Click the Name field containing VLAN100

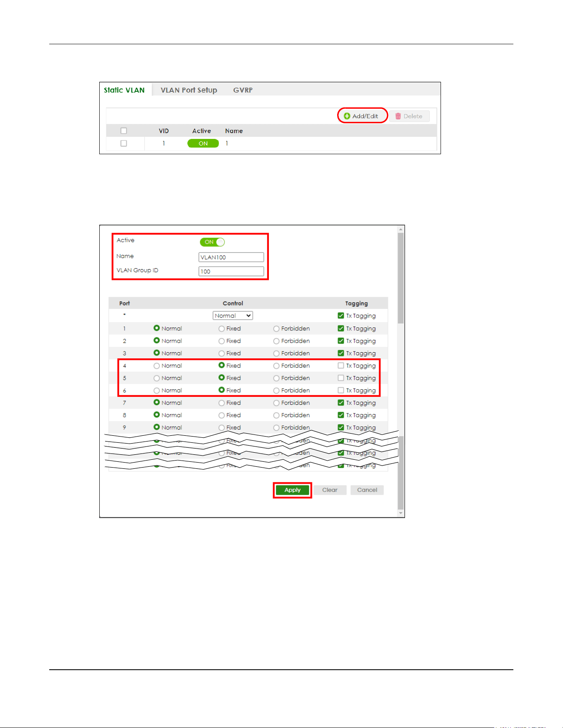[x=231, y=257]
